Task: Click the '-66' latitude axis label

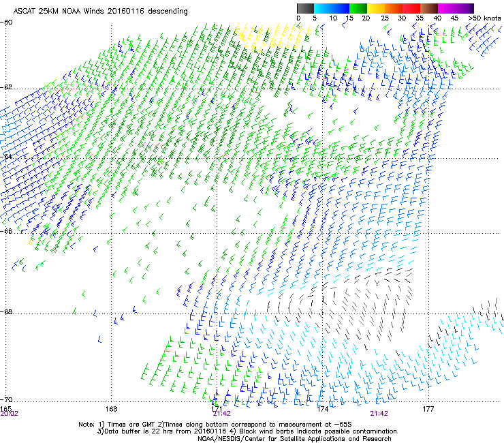Action: 6,231
